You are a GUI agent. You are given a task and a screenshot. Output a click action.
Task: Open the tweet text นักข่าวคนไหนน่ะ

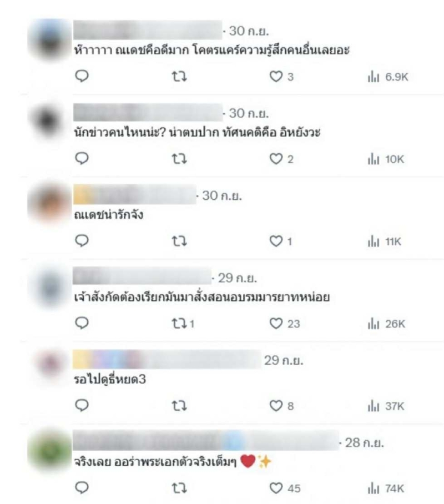[x=197, y=132]
